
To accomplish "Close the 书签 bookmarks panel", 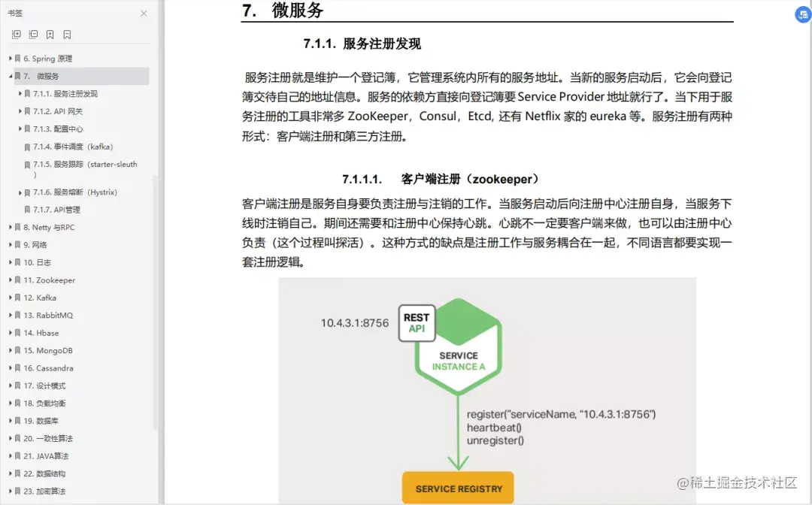I will coord(143,13).
